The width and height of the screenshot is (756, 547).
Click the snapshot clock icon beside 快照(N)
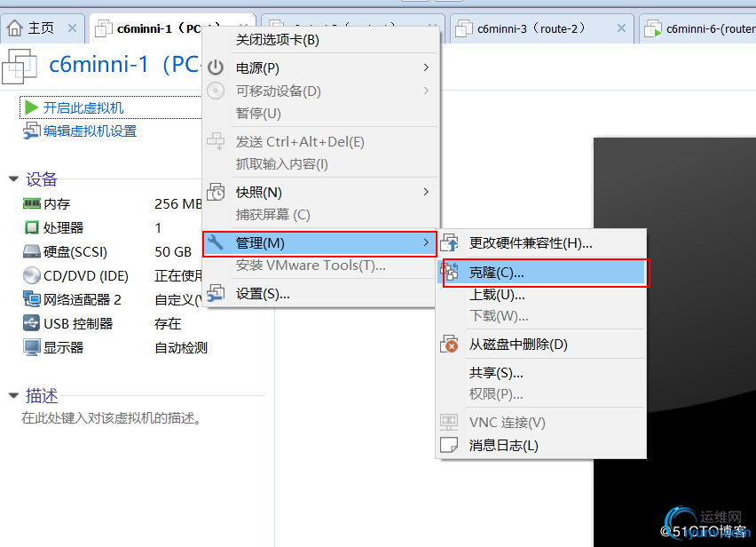click(216, 192)
